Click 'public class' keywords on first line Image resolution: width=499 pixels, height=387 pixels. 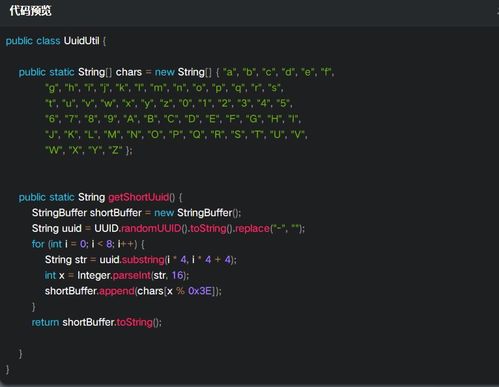coord(33,41)
